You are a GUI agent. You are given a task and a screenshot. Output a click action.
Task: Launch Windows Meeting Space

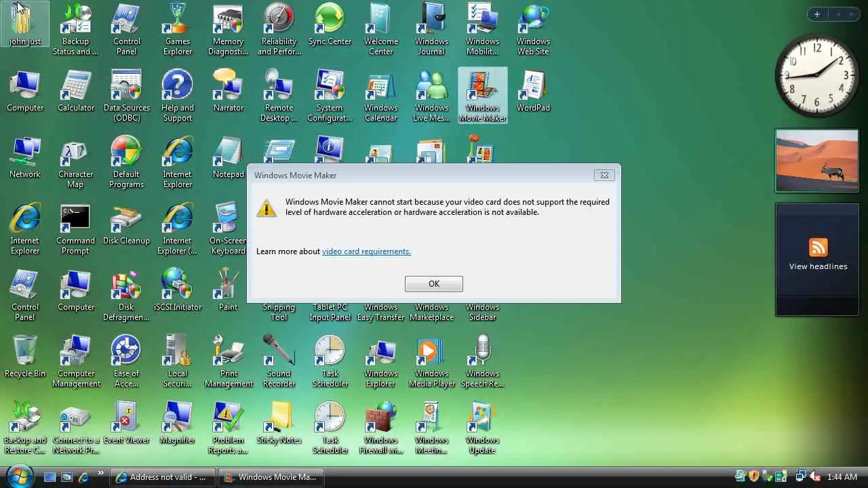[x=431, y=428]
